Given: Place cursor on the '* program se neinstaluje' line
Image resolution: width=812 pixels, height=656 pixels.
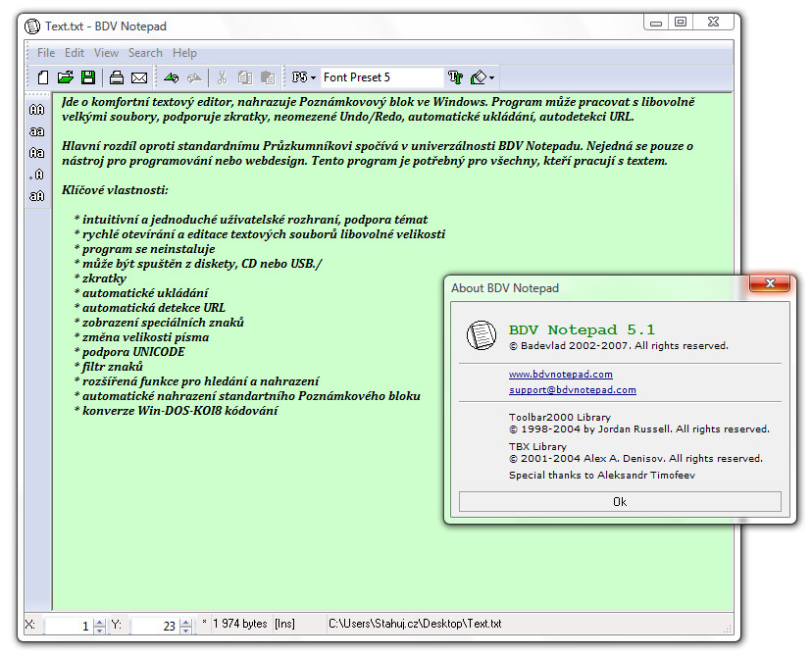Looking at the screenshot, I should [x=144, y=249].
